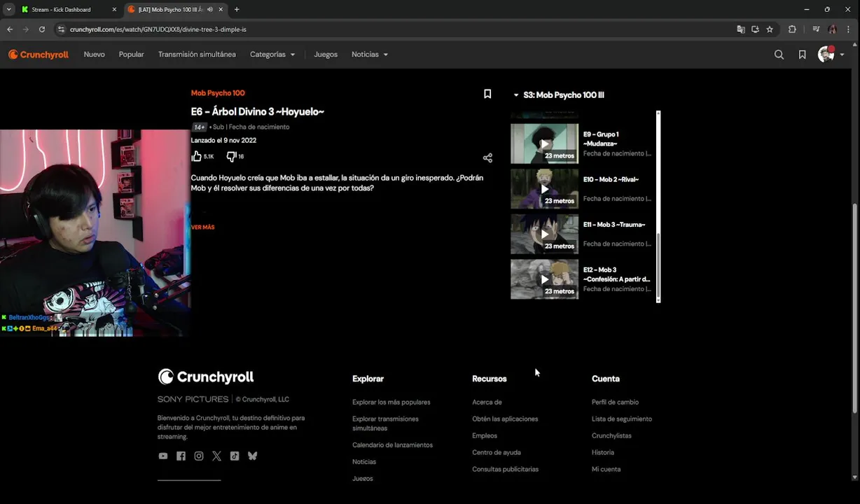Open Crunchyroll X page

[216, 456]
